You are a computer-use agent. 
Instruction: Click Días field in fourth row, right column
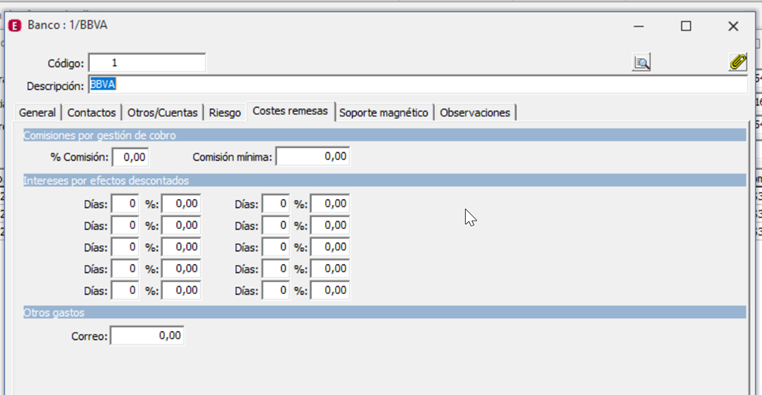pyautogui.click(x=276, y=269)
